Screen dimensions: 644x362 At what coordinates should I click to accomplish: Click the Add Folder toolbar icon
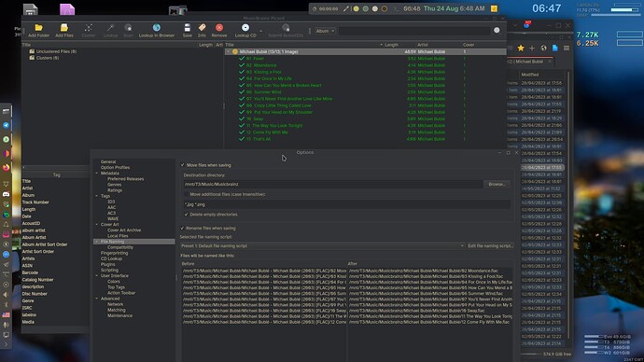click(x=38, y=27)
